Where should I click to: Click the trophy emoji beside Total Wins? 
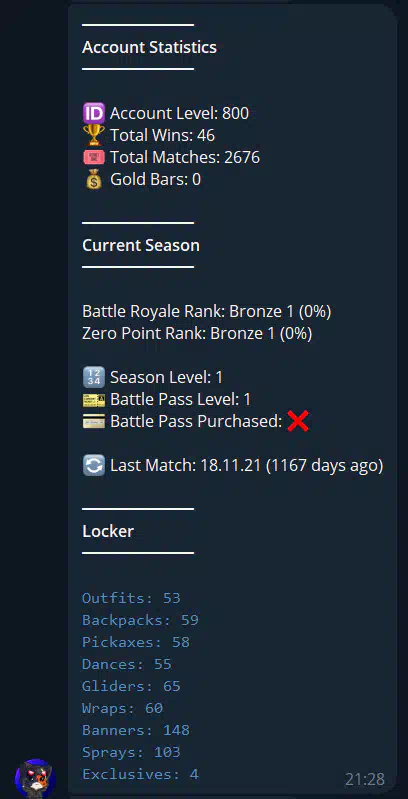pyautogui.click(x=94, y=135)
